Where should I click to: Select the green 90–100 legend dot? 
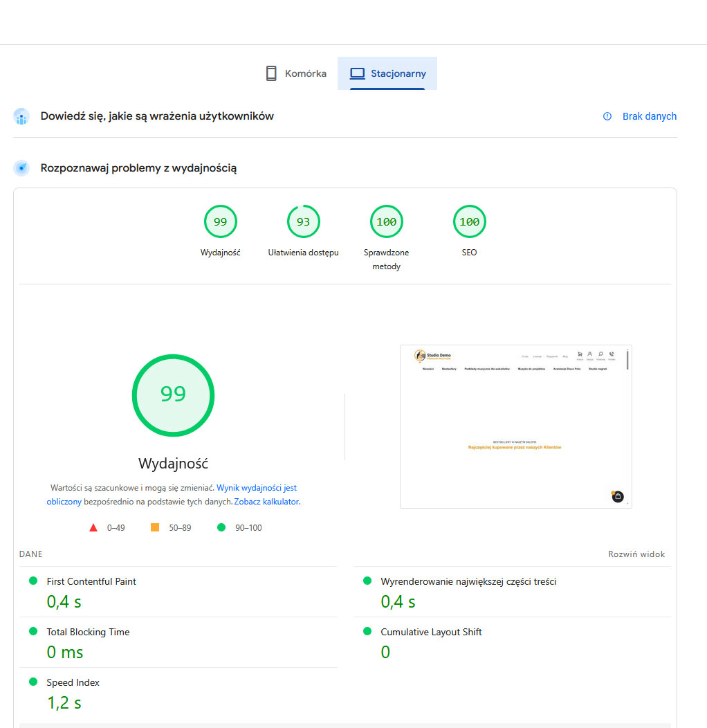[221, 527]
